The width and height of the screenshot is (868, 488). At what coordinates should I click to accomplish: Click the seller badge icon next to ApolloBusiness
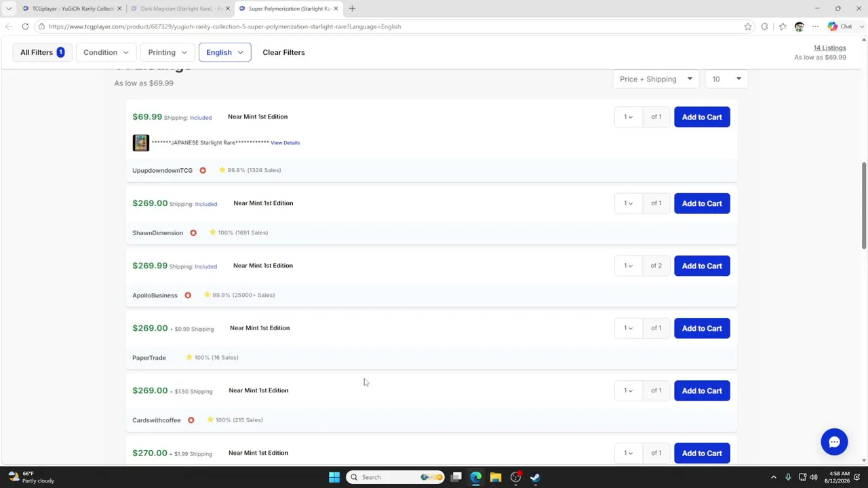(188, 296)
